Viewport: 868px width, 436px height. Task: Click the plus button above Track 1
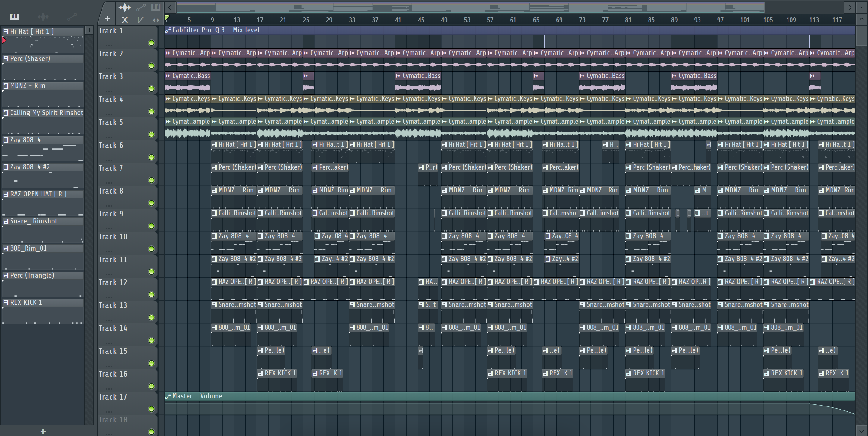108,18
